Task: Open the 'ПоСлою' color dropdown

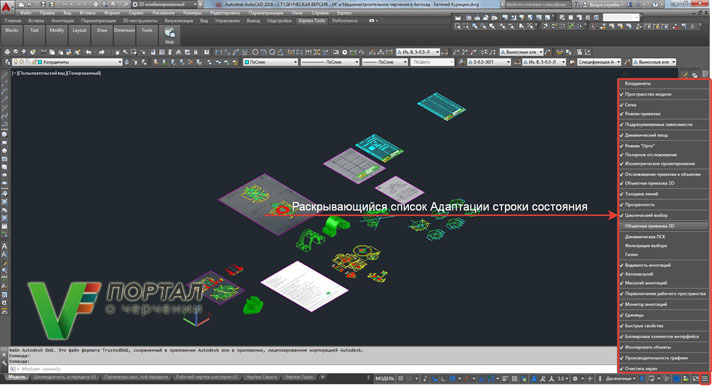Action: 271,62
